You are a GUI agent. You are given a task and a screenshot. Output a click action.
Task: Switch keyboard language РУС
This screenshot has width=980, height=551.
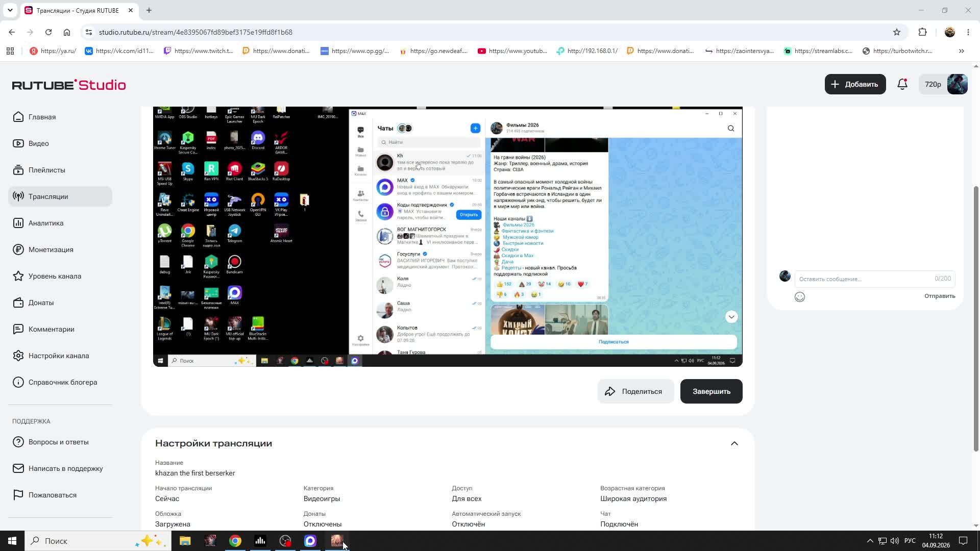tap(910, 541)
